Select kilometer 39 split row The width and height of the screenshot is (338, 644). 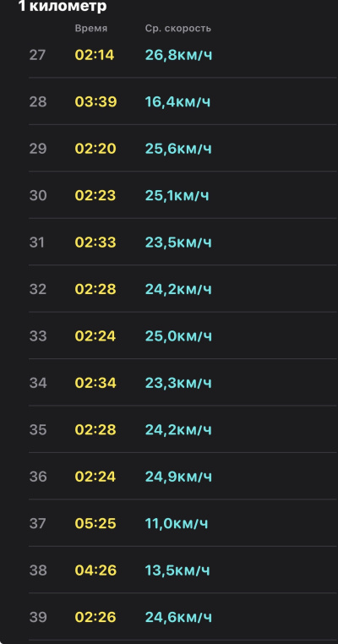click(x=183, y=617)
